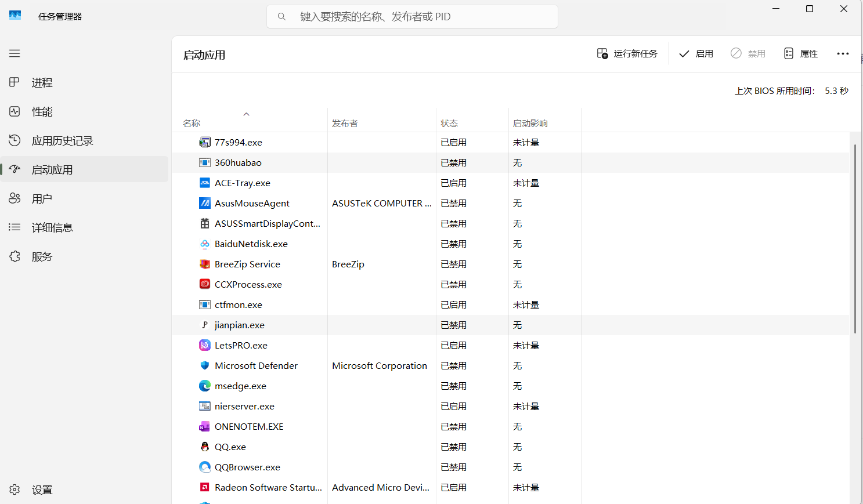Click the ONENOTEM.EXE OneNote icon
863x504 pixels.
pos(205,426)
